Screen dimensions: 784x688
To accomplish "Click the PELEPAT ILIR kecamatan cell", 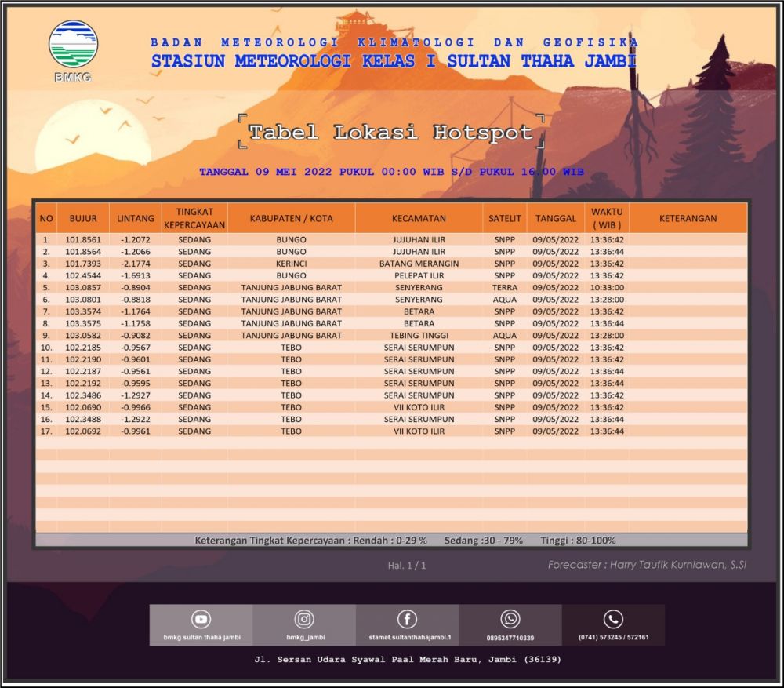I will click(419, 275).
